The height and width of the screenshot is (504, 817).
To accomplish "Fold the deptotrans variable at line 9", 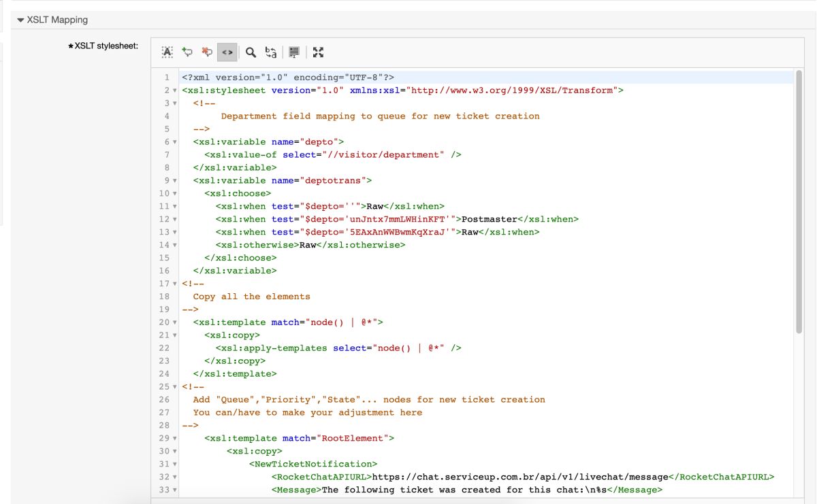I will coord(174,181).
